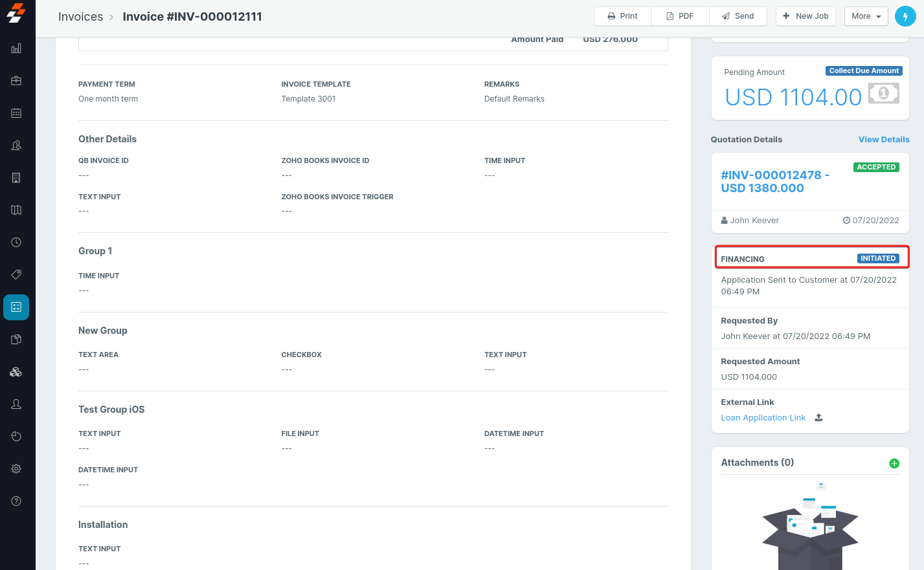Screen dimensions: 924x570
Task: Open the dashboard chart icon in sidebar
Action: click(x=16, y=49)
